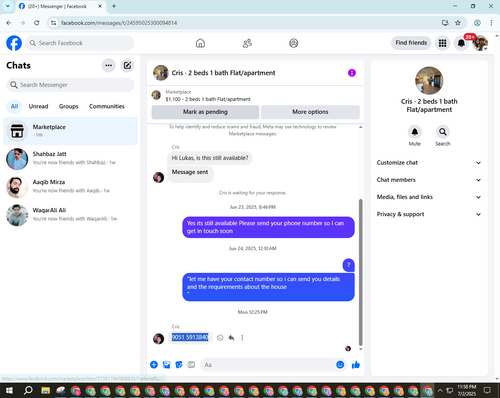The height and width of the screenshot is (398, 500).
Task: Click Mark as pending button
Action: point(205,112)
